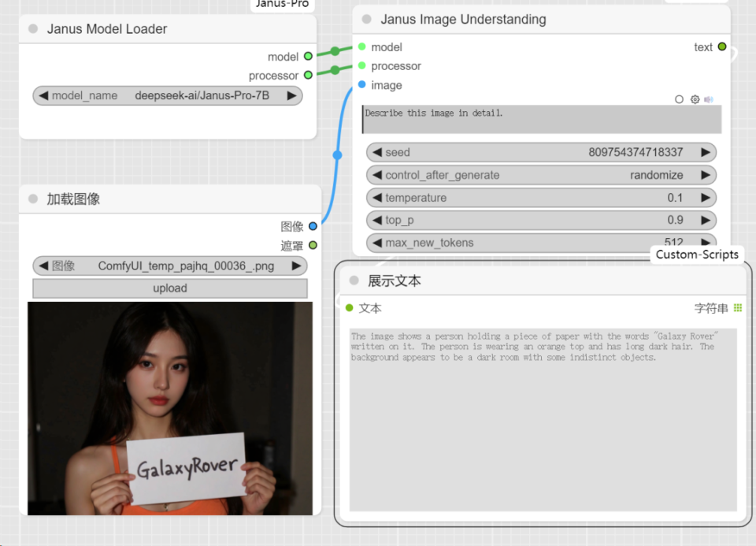Screen dimensions: 756x546
Task: Increase the seed value with right arrow
Action: [705, 152]
